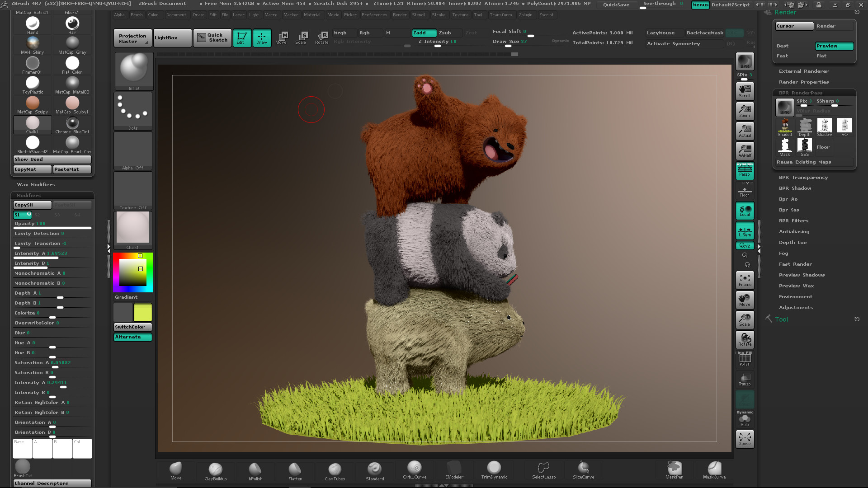Click the Move mode icon in top shelf

coord(281,38)
